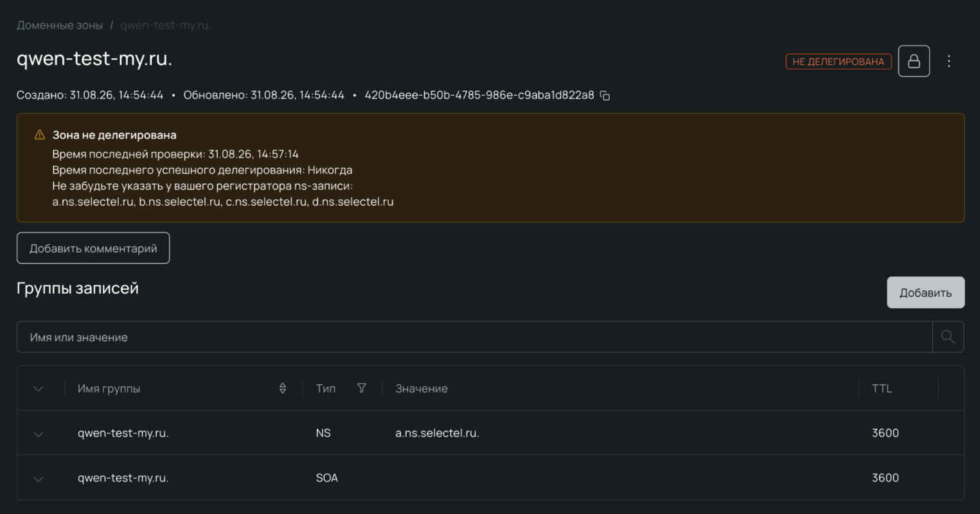Click the qwen-test-my.ru. name in the NS row
Image resolution: width=980 pixels, height=514 pixels.
(x=123, y=433)
